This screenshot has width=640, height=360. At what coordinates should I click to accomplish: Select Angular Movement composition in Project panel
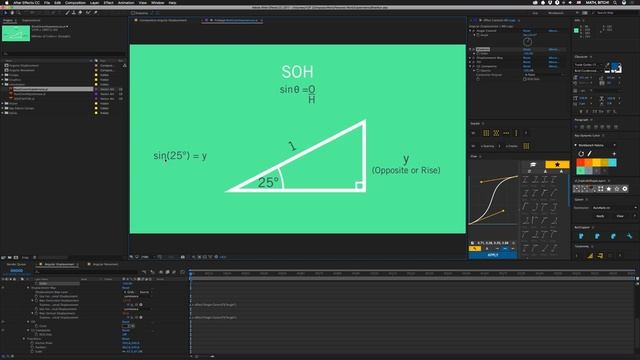click(x=22, y=70)
